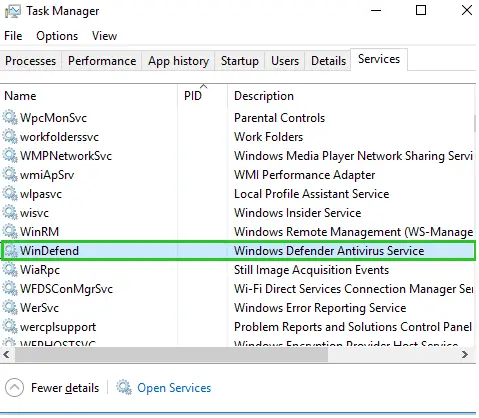Select the WinDefend service name

[49, 251]
